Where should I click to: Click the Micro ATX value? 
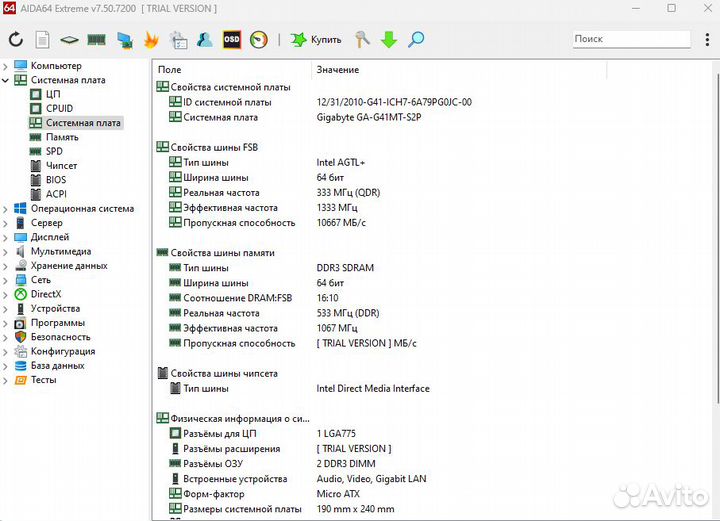click(338, 494)
